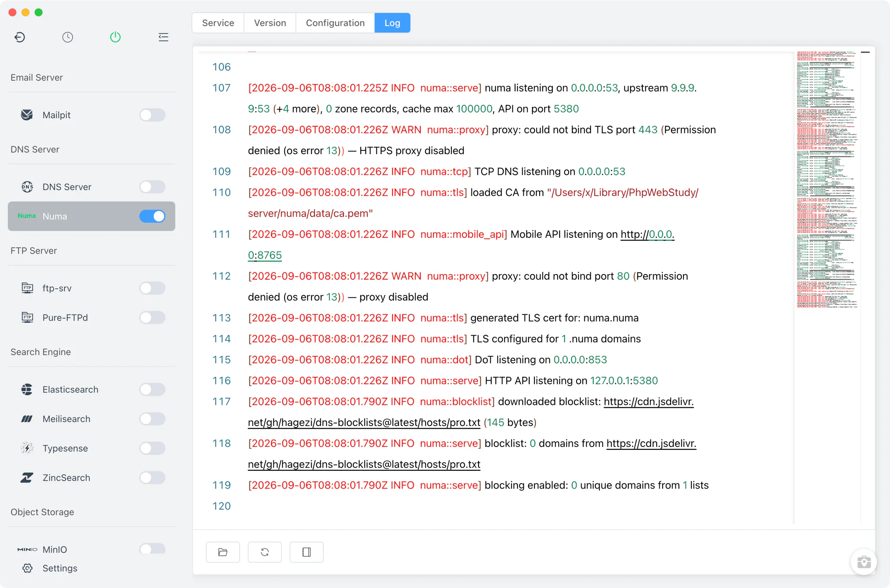Refresh the log with reload icon

coord(265,552)
